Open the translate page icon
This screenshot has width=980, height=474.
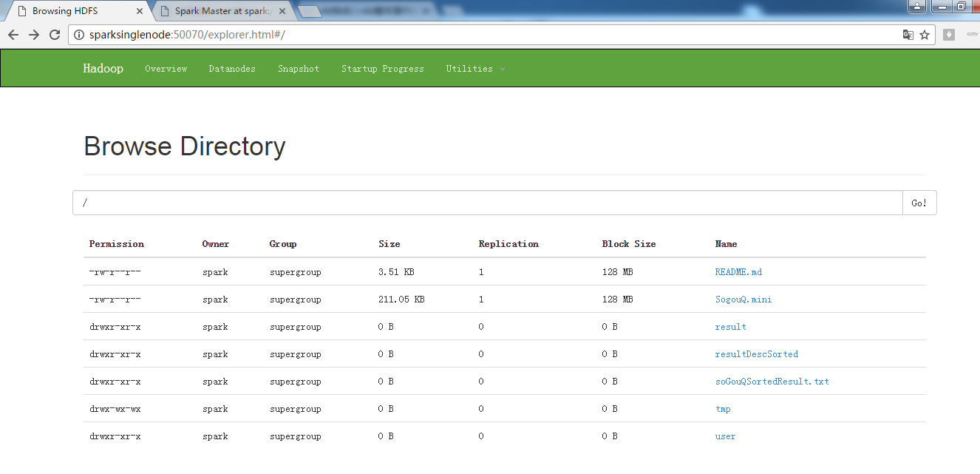pos(908,35)
